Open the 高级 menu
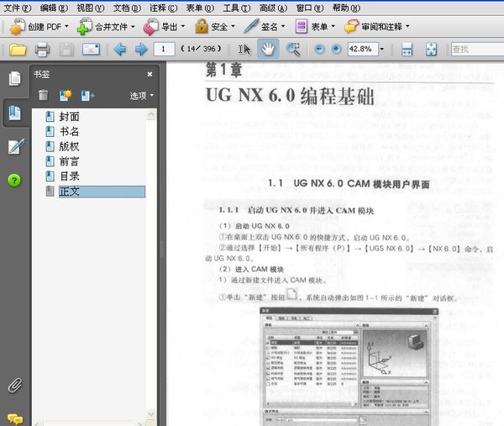 [273, 8]
